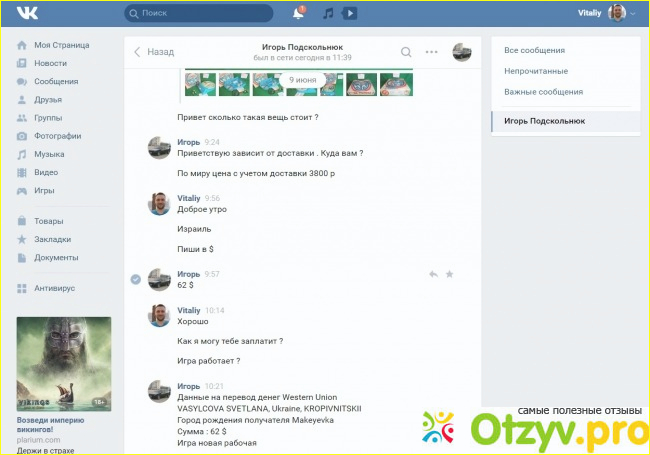The height and width of the screenshot is (455, 650).
Task: Click the Поиск search field
Action: pos(200,14)
